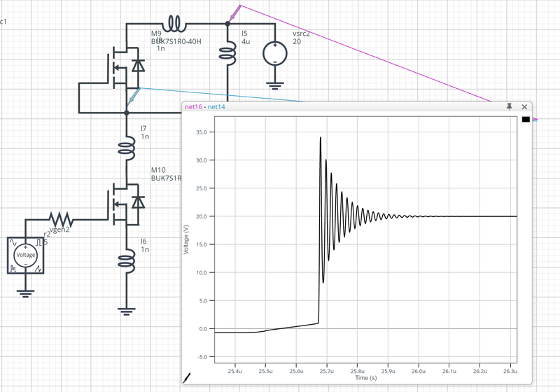Click the 25.7u tick on time axis

click(x=326, y=371)
